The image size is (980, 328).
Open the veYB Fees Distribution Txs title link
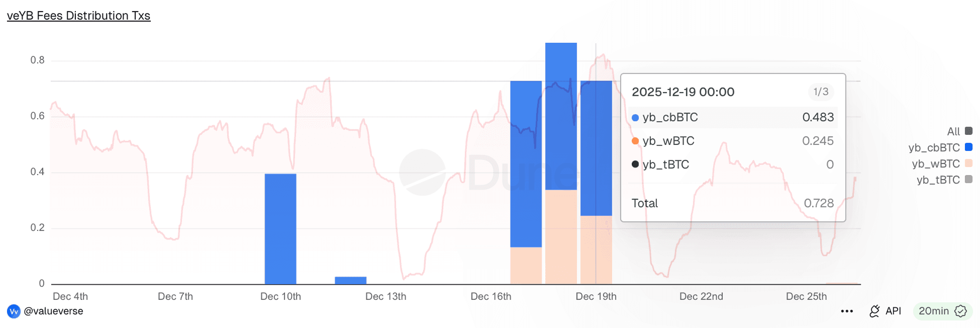pos(78,16)
